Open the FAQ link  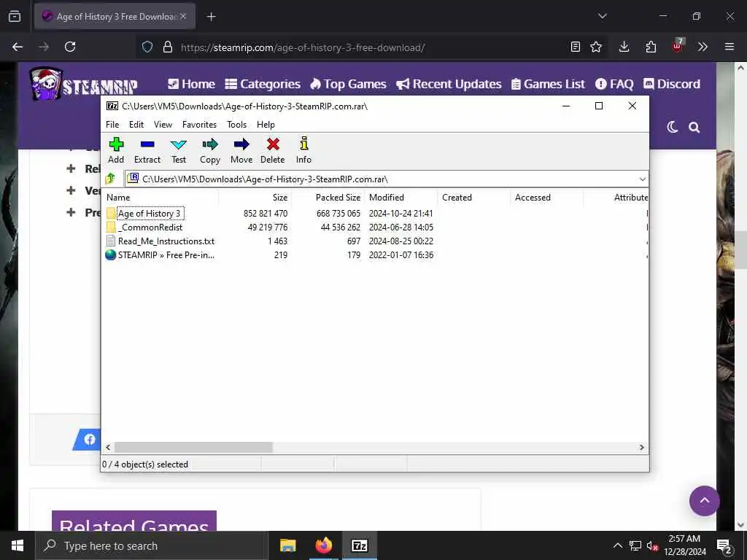[614, 84]
